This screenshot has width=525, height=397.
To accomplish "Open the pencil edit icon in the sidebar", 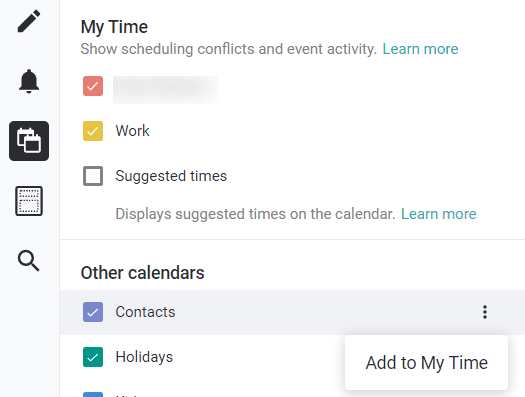I will (29, 21).
